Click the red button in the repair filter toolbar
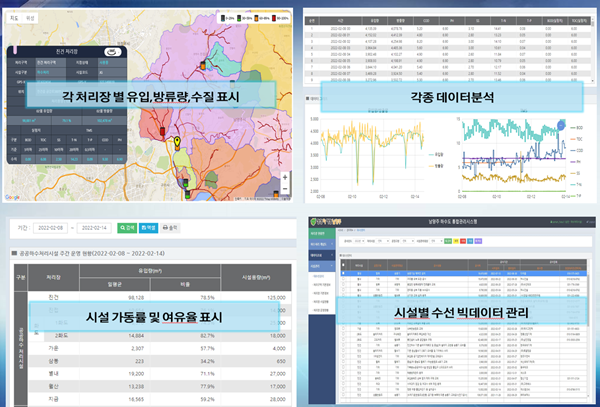Viewport: 600px width, 407px height. coord(463,241)
